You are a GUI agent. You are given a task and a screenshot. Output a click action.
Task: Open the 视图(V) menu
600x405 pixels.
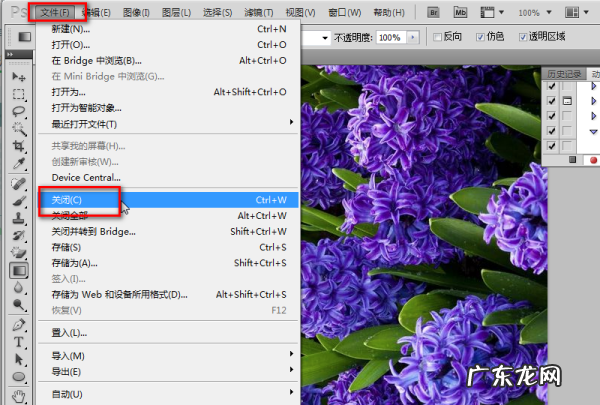300,13
